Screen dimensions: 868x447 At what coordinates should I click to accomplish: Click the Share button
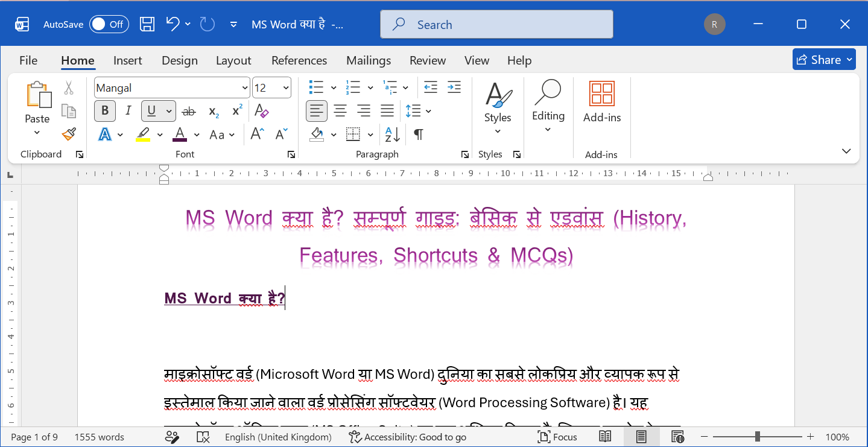(x=824, y=59)
